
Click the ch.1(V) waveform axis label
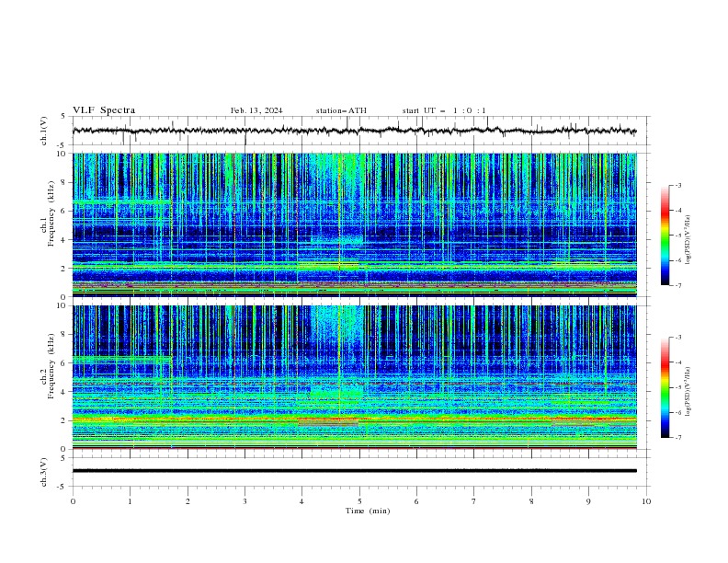[43, 131]
